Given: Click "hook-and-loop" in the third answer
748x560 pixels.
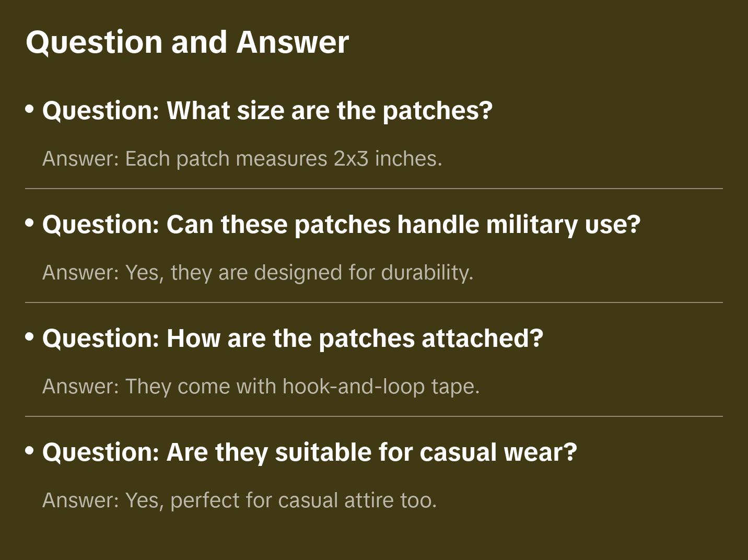Looking at the screenshot, I should point(353,387).
